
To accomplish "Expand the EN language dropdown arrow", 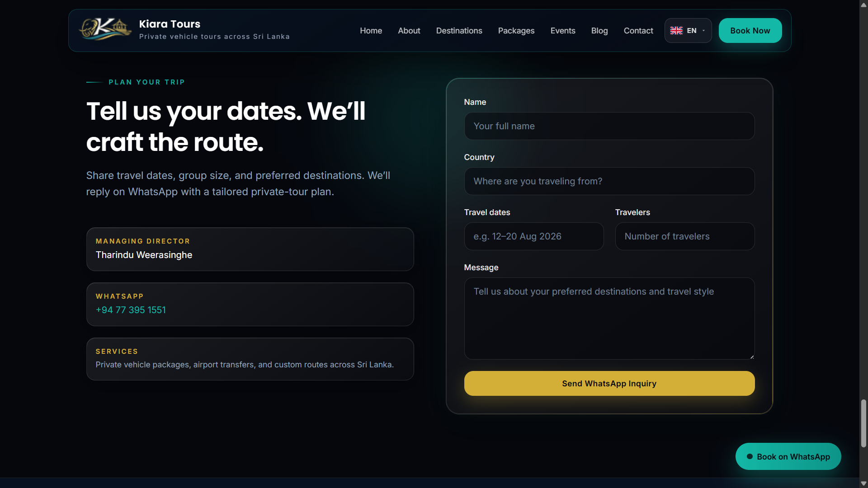I will coord(703,31).
